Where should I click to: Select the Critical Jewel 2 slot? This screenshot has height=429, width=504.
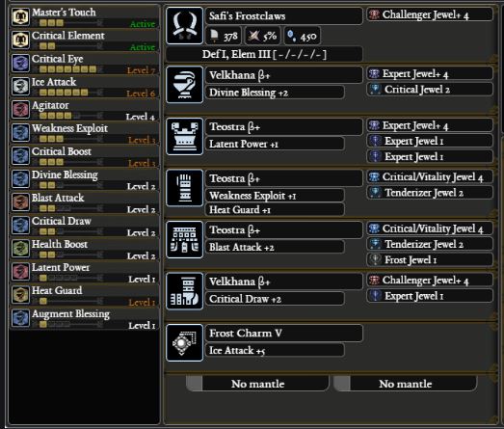[x=430, y=90]
